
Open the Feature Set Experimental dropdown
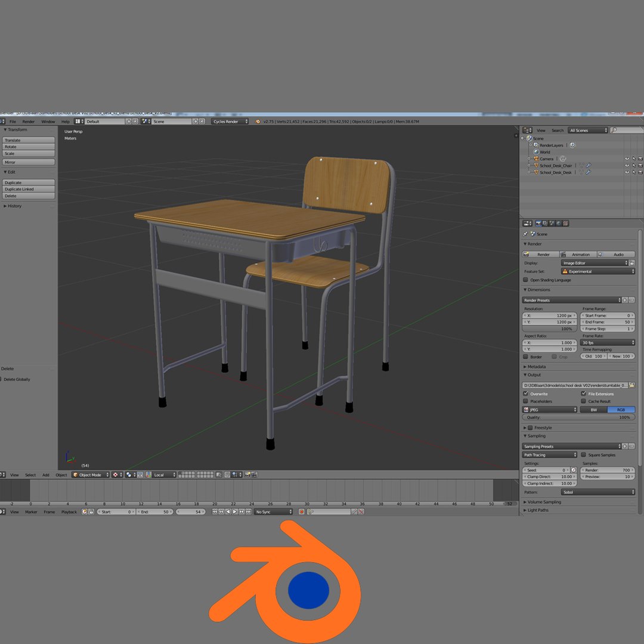pyautogui.click(x=598, y=271)
